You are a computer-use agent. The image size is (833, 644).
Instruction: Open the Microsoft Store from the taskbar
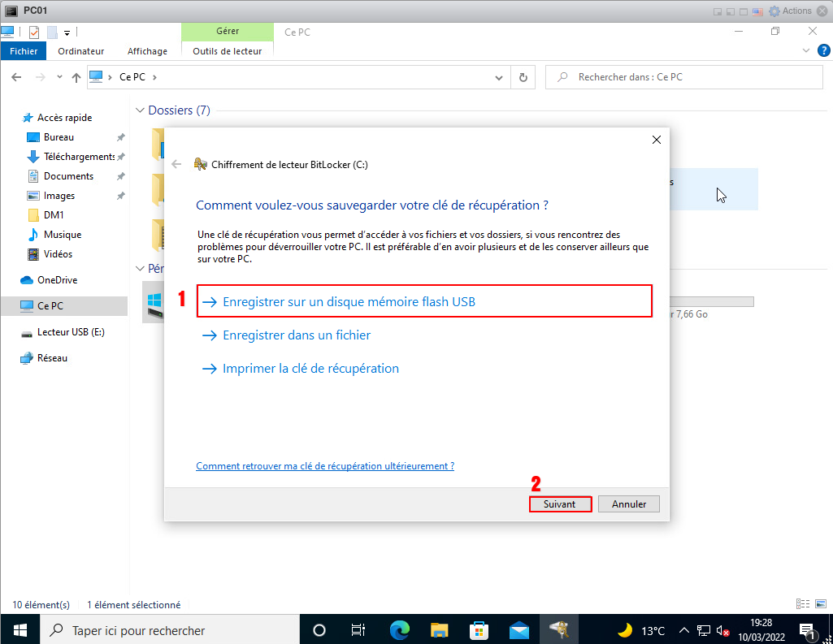pyautogui.click(x=479, y=630)
